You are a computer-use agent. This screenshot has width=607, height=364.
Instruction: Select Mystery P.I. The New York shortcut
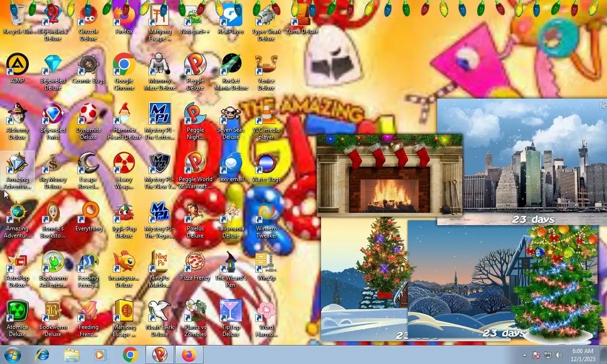click(160, 170)
